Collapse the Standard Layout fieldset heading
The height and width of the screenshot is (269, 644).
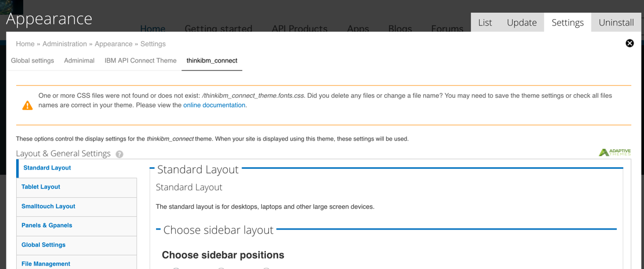tap(198, 169)
